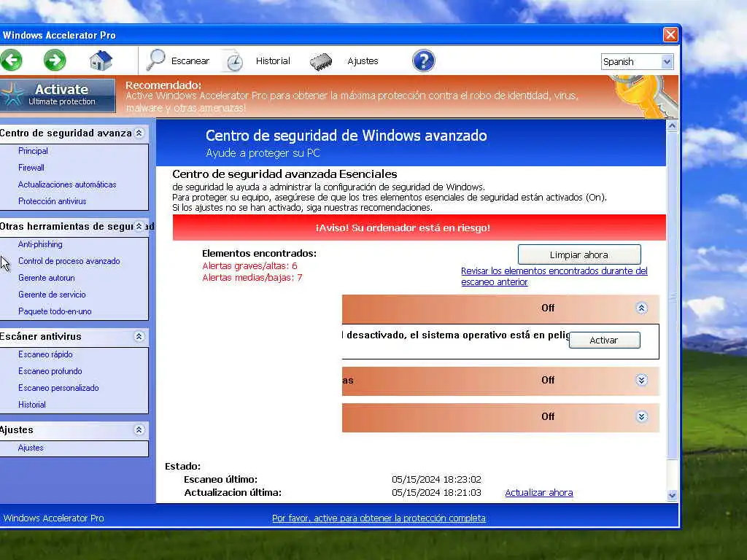747x560 pixels.
Task: Click the chip Ajustes icon
Action: click(321, 61)
